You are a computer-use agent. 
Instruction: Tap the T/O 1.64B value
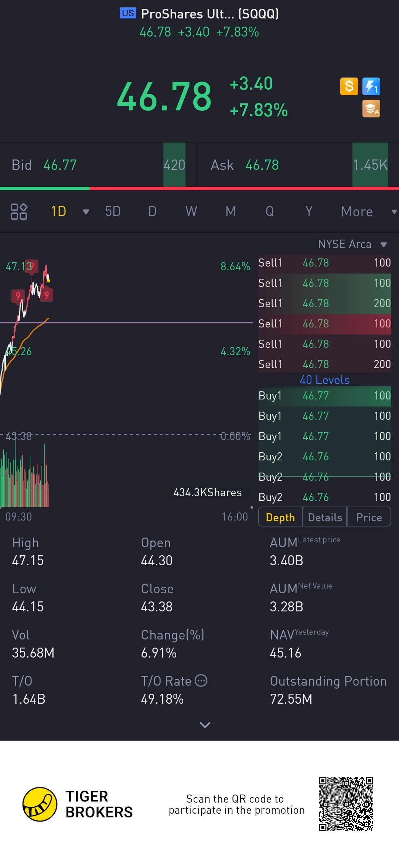[29, 699]
